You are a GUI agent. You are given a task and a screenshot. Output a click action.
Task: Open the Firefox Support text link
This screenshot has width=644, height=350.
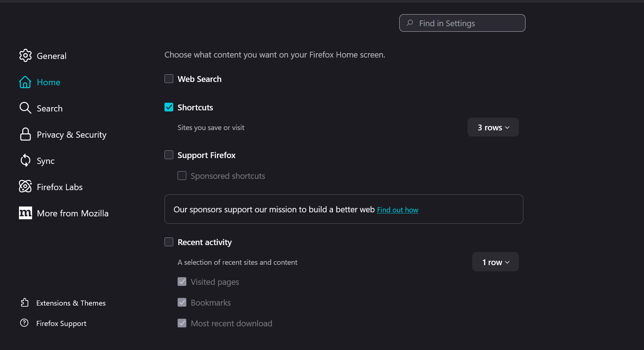tap(61, 323)
